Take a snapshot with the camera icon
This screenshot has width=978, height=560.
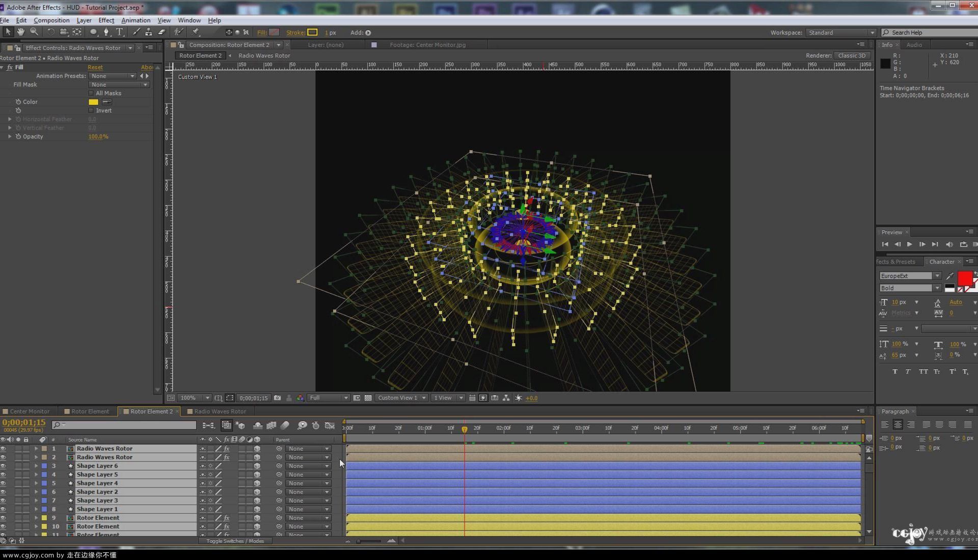click(x=277, y=398)
